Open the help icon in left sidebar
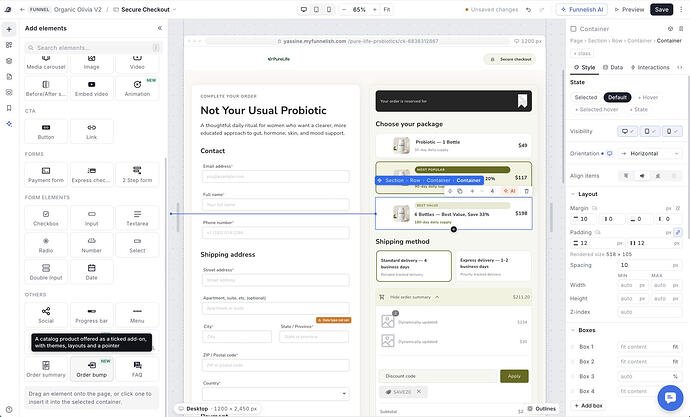The image size is (690, 417). [x=9, y=409]
